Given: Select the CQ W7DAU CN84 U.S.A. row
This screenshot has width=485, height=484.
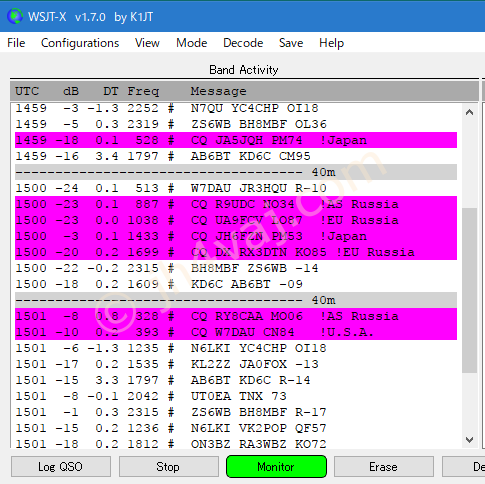Looking at the screenshot, I should [x=236, y=332].
